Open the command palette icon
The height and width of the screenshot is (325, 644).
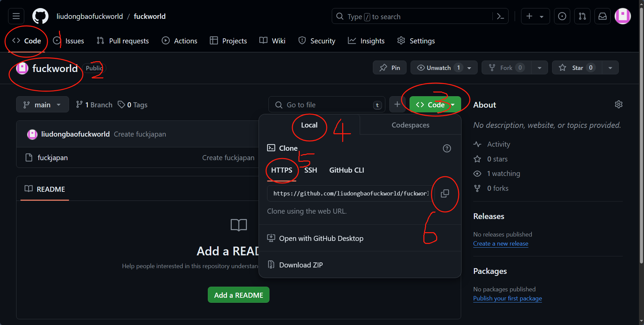501,16
